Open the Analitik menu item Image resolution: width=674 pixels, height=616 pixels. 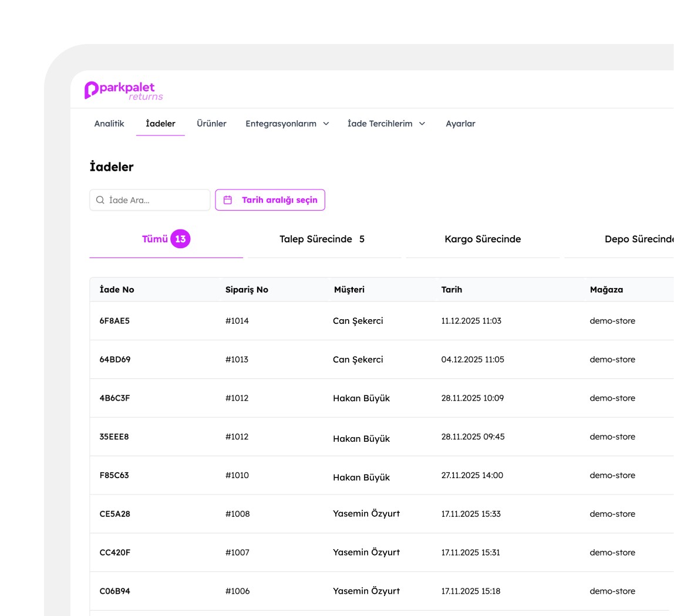click(x=109, y=124)
